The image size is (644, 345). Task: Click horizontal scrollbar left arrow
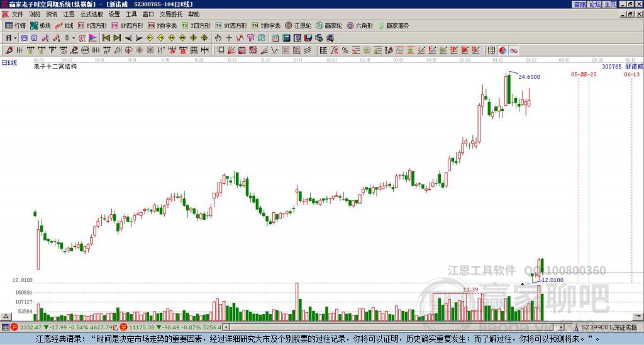tap(226, 327)
